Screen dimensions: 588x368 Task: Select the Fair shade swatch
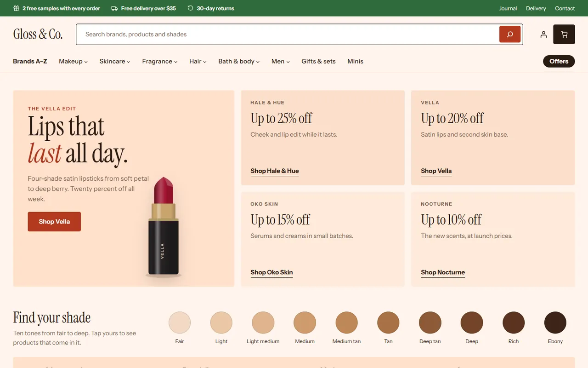(180, 322)
